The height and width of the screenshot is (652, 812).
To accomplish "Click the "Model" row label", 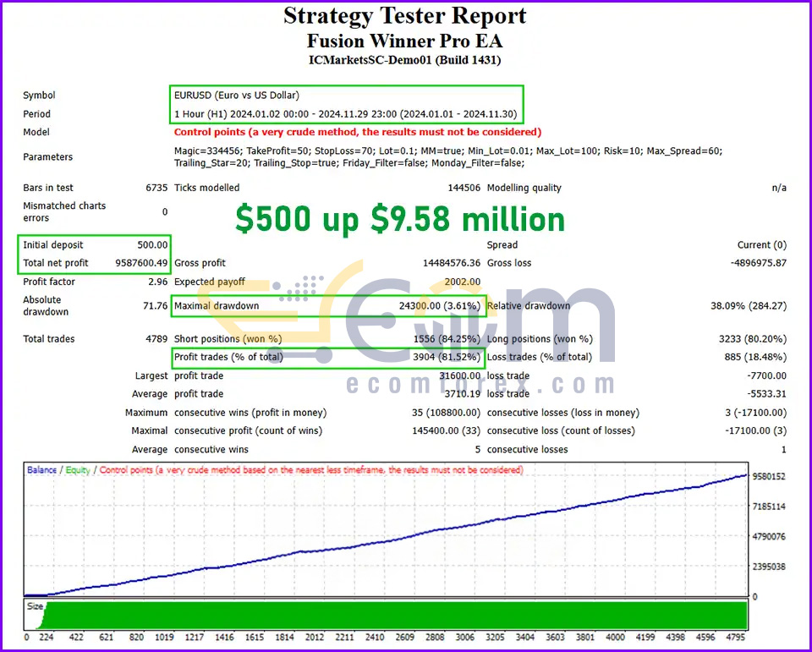I will [36, 132].
